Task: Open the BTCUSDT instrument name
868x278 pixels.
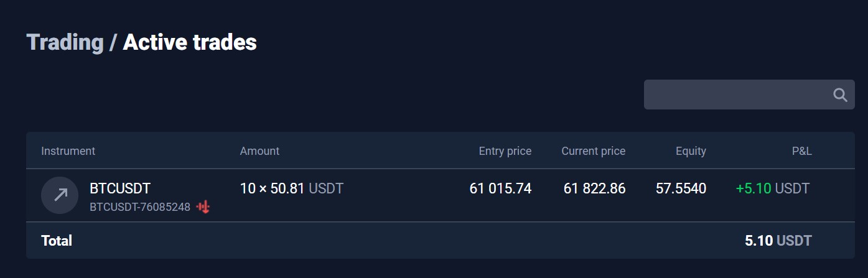Action: click(120, 188)
